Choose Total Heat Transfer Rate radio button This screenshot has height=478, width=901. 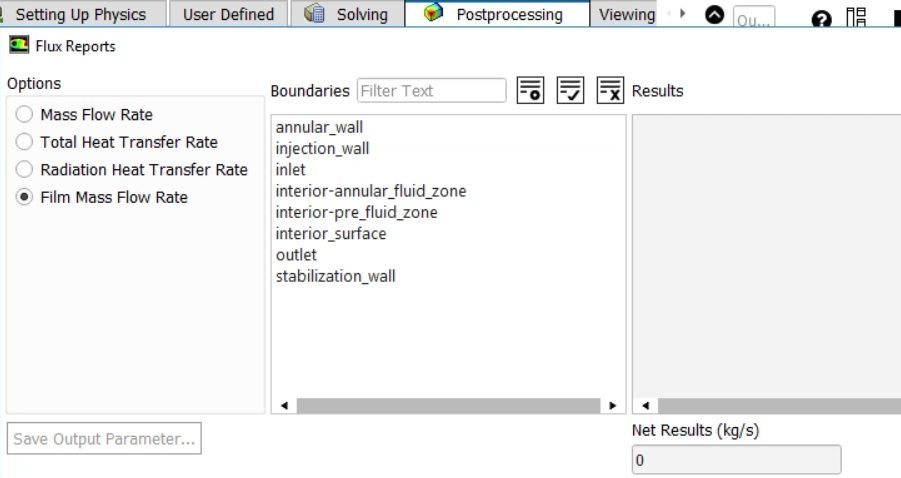click(24, 142)
